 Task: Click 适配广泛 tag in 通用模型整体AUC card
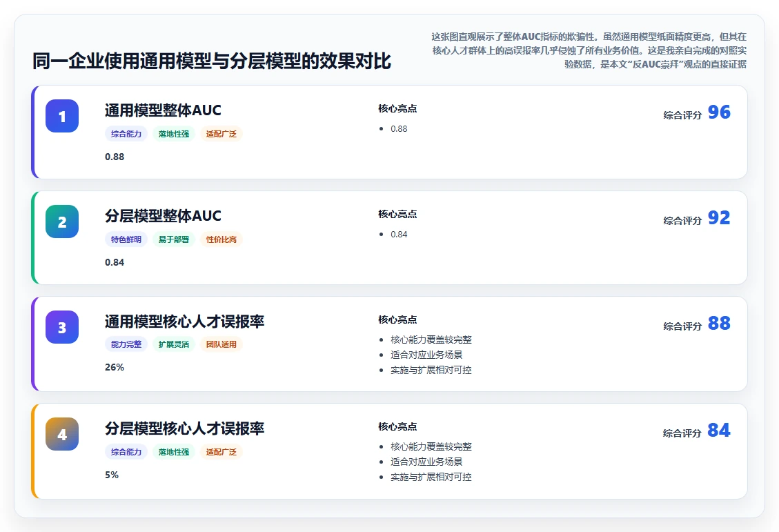pos(221,134)
